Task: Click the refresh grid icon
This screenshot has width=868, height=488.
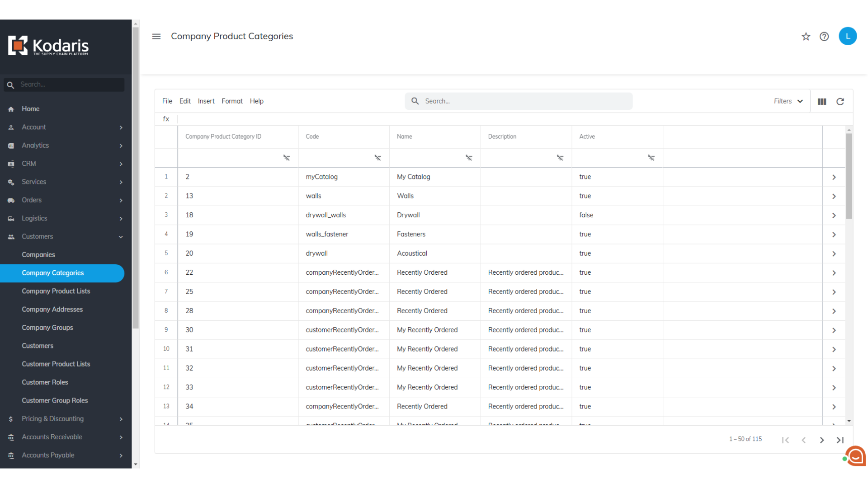Action: (840, 102)
